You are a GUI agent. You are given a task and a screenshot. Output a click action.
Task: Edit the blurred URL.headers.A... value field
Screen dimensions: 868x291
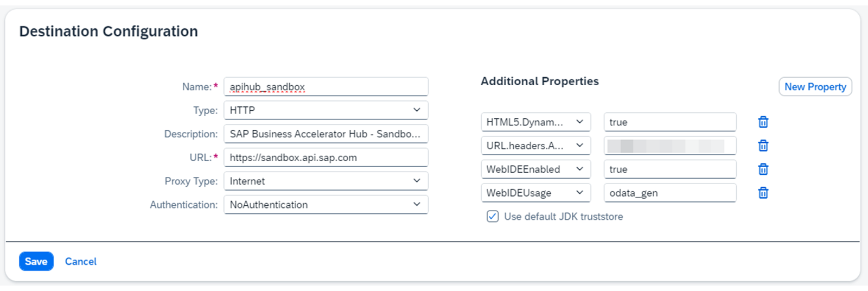[670, 145]
